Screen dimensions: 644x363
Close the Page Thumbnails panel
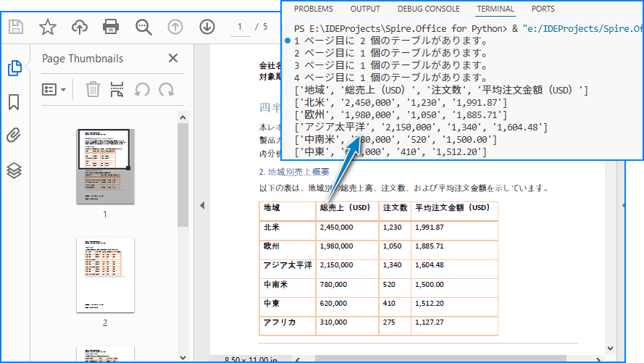[x=173, y=58]
